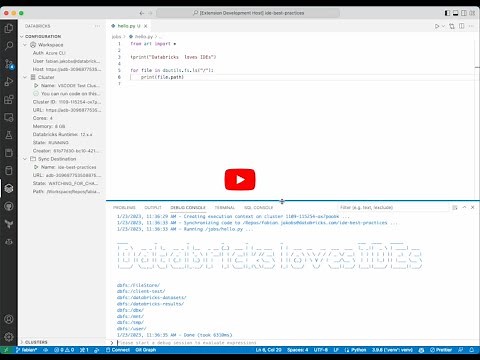Close the bottom panel
This screenshot has width=480, height=360.
click(473, 207)
